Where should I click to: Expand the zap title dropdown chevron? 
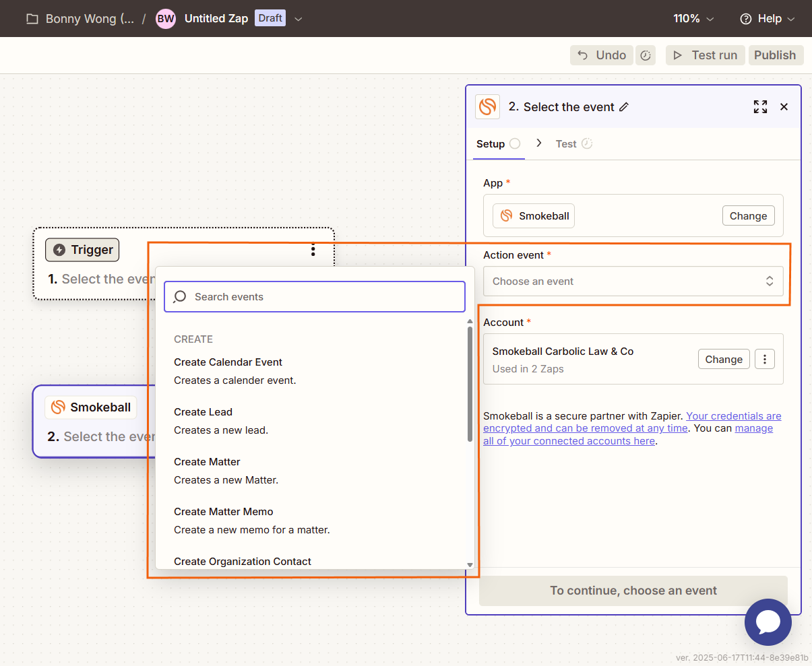[299, 19]
